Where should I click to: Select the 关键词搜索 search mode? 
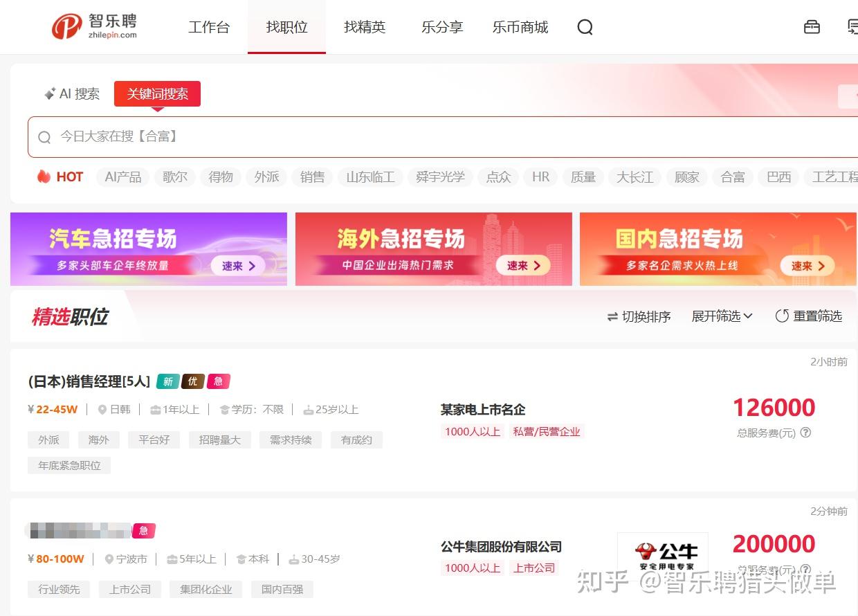(157, 93)
